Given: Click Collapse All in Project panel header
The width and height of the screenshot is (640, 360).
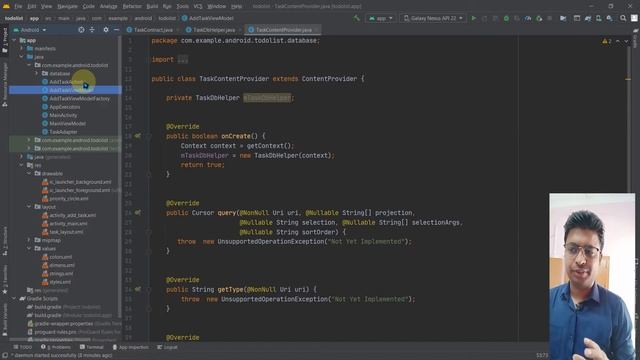Looking at the screenshot, I should (92, 30).
